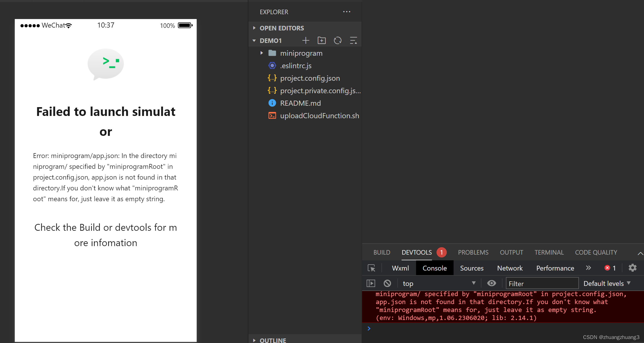
Task: Expand the OPEN EDITORS section
Action: [x=305, y=28]
